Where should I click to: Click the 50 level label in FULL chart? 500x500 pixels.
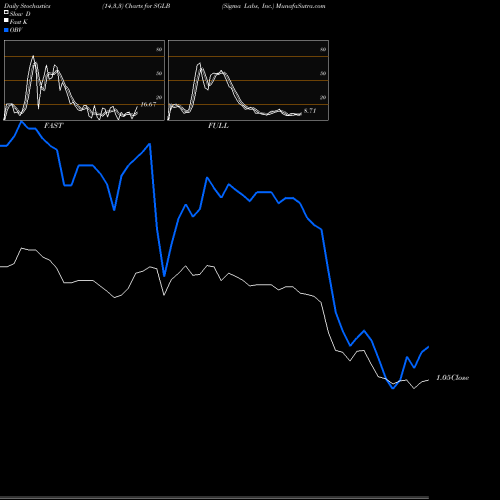coord(323,73)
